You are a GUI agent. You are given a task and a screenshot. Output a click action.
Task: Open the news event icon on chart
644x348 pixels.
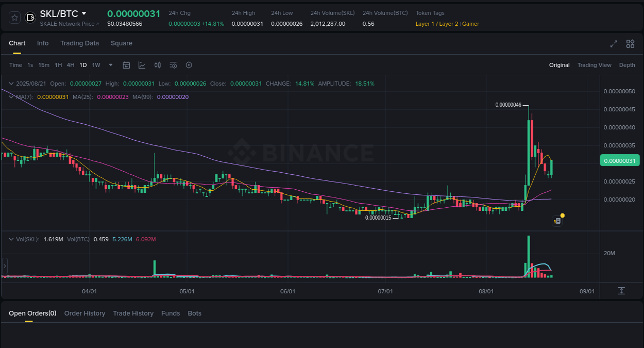[x=557, y=221]
